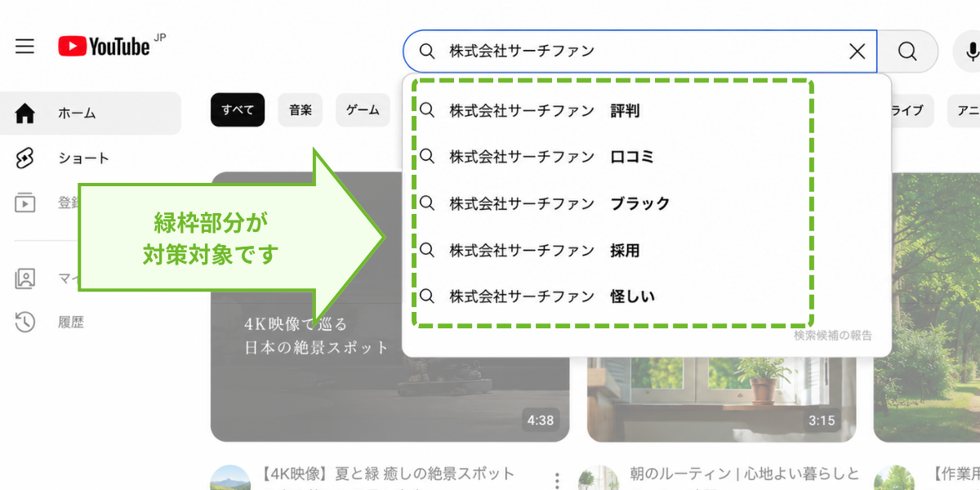Click the magnifier icon beside 採用 suggestion
Viewport: 980px width, 490px height.
coord(427,250)
